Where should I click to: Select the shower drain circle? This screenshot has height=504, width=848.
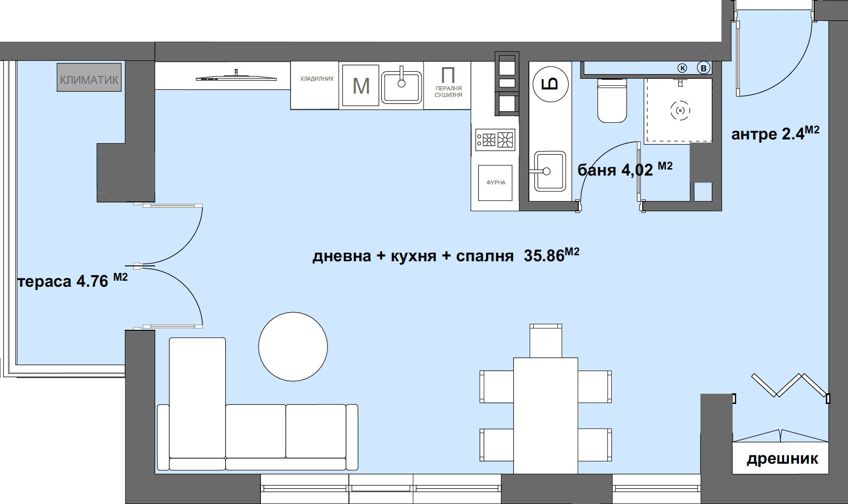click(x=680, y=111)
